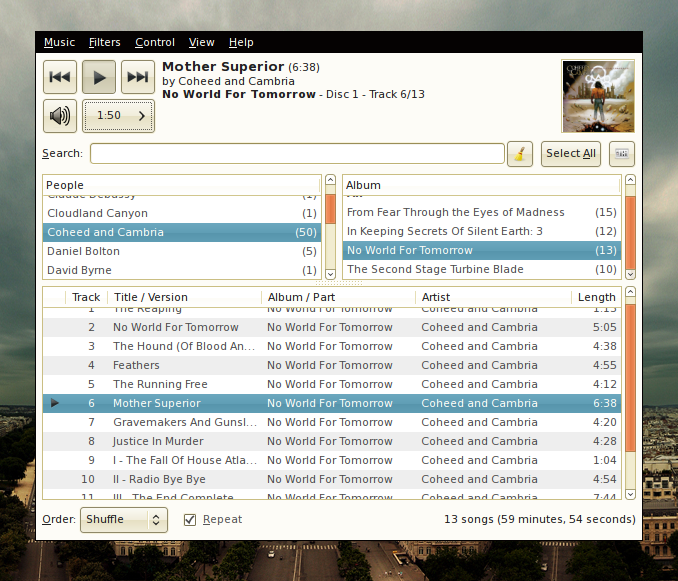
Task: Select Daniel Bolton in People list
Action: click(x=182, y=251)
